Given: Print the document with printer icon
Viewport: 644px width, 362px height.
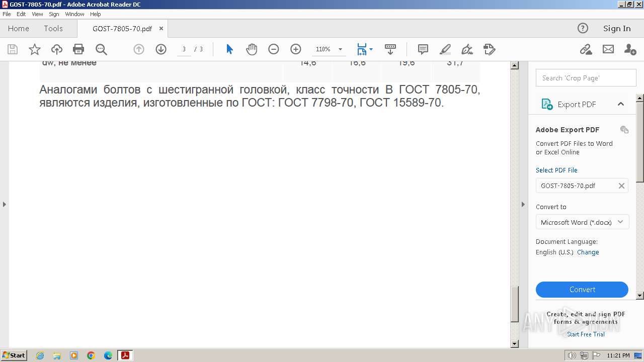Looking at the screenshot, I should (78, 49).
